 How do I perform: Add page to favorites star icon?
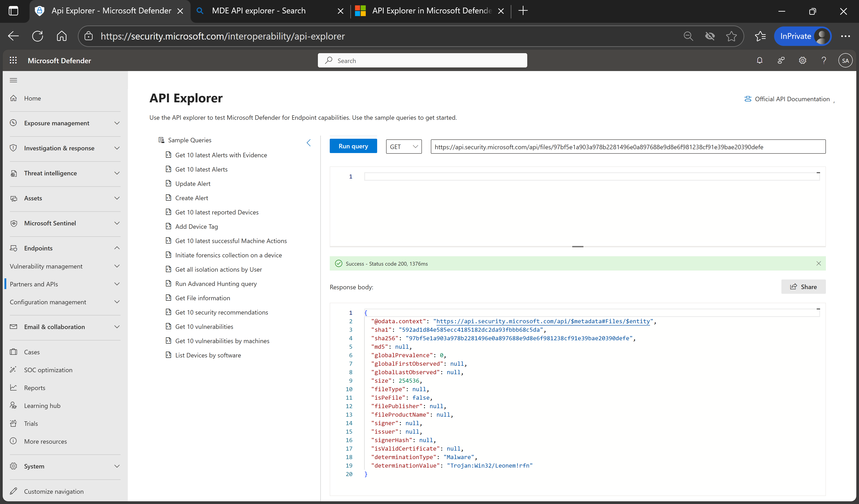point(731,36)
